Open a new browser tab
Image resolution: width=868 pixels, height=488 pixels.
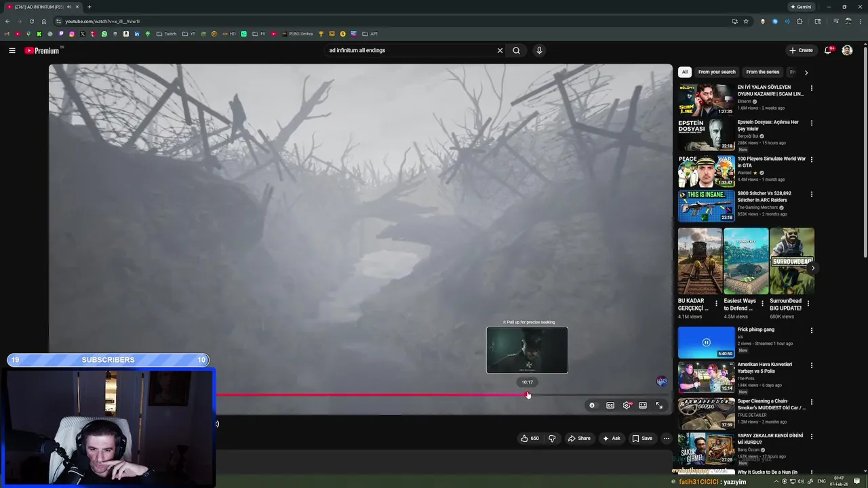(x=89, y=7)
